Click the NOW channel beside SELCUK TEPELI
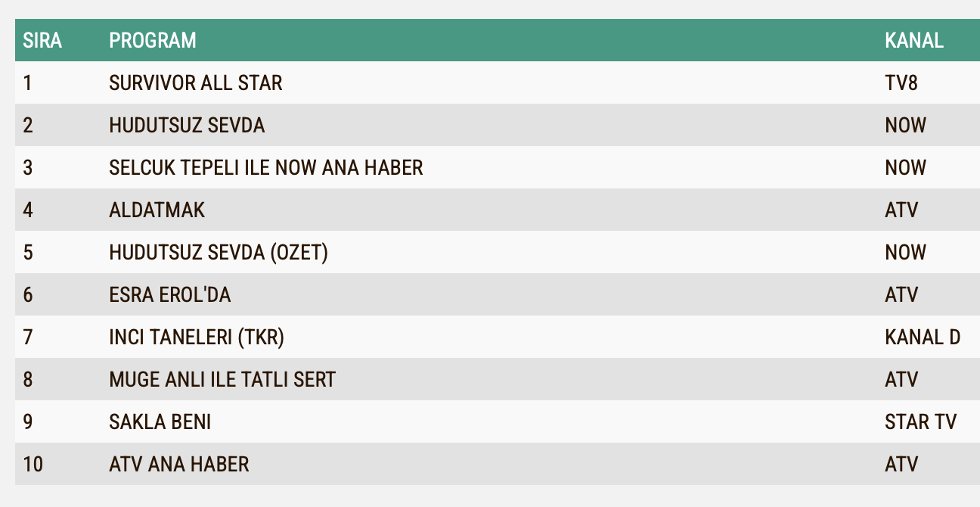Viewport: 980px width, 507px height. [905, 167]
